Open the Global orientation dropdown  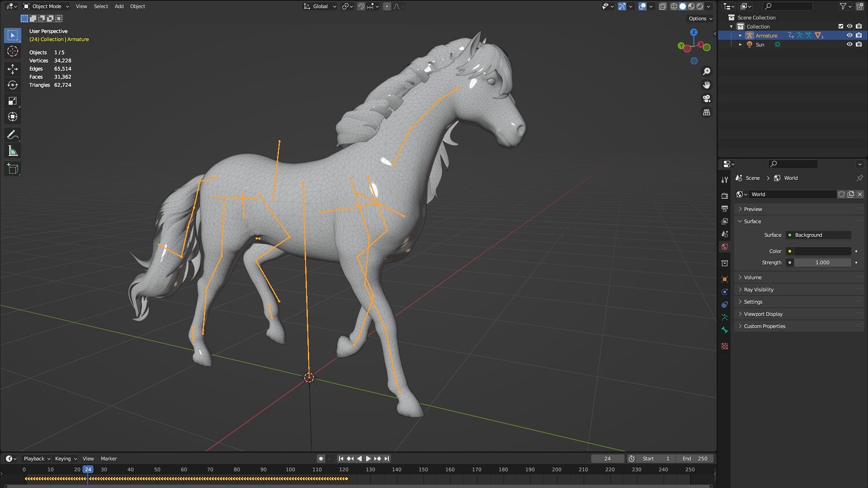click(x=320, y=6)
